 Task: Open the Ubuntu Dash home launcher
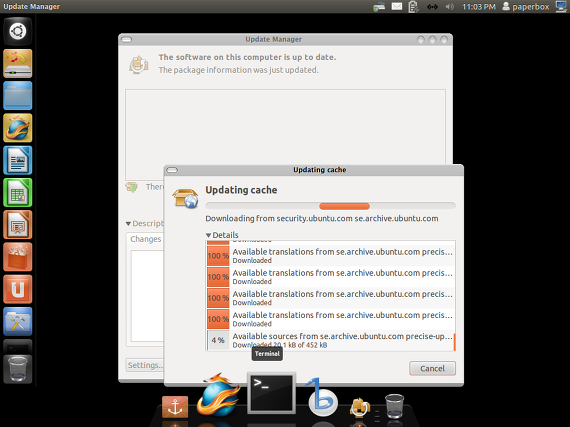coord(17,31)
